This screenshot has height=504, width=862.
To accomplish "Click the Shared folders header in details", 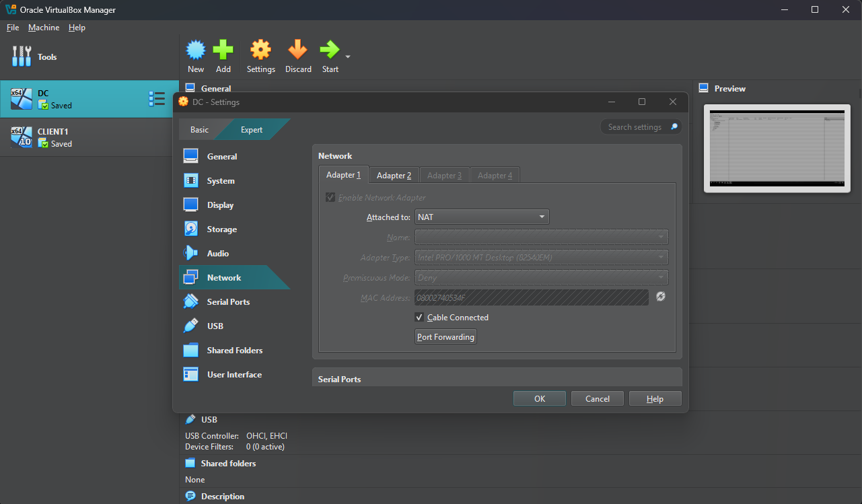I will coord(228,464).
